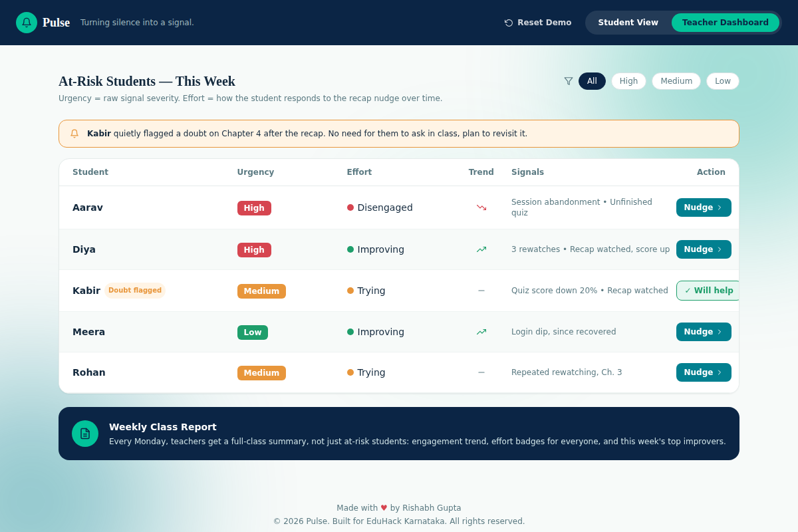The image size is (798, 532).
Task: Click the Urgency column header
Action: [x=255, y=172]
